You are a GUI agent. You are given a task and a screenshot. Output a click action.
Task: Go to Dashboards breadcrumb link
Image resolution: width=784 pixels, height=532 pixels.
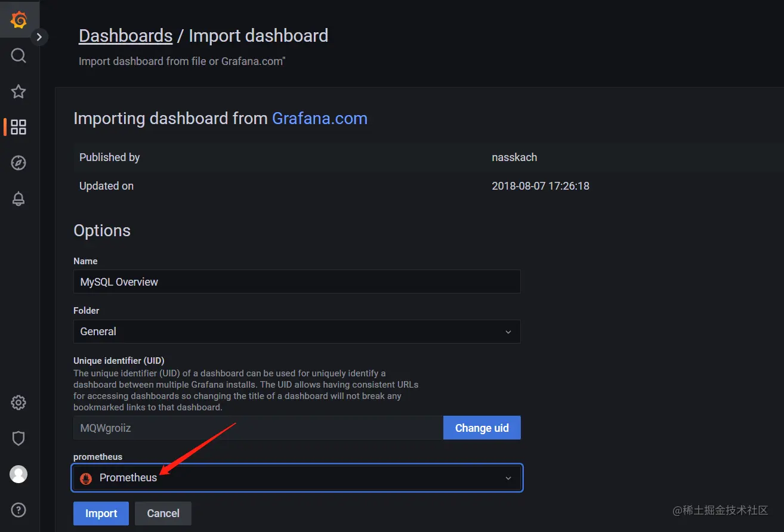pos(126,36)
